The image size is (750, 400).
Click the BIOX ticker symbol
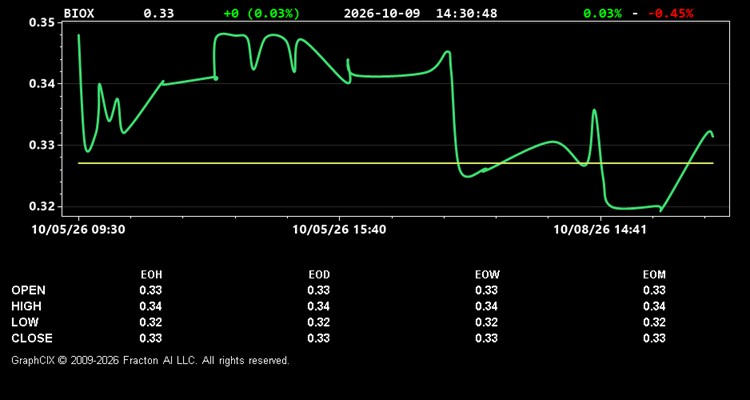(x=79, y=13)
